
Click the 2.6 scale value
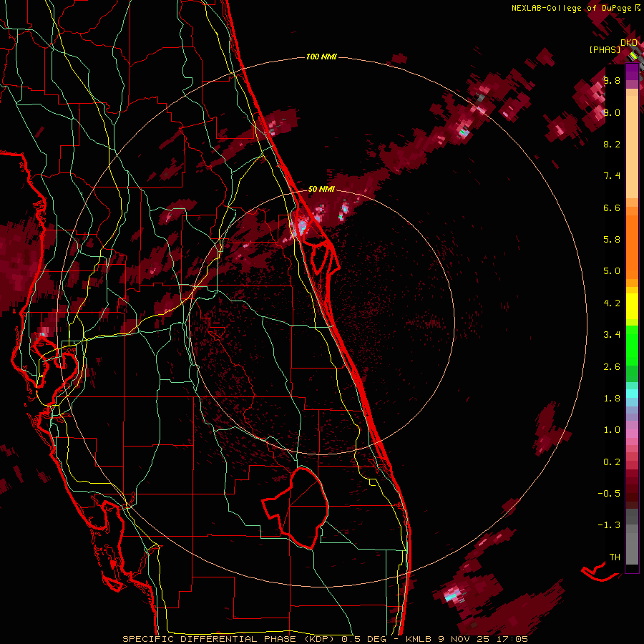pos(612,367)
